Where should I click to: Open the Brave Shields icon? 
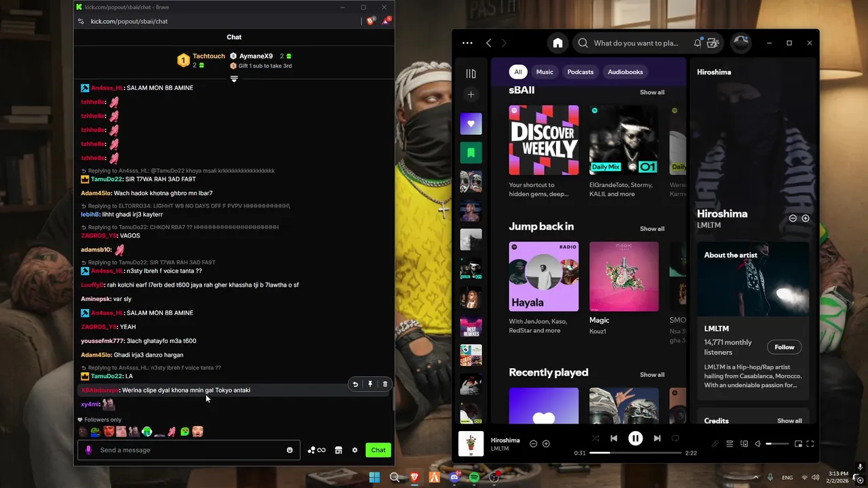pyautogui.click(x=370, y=21)
